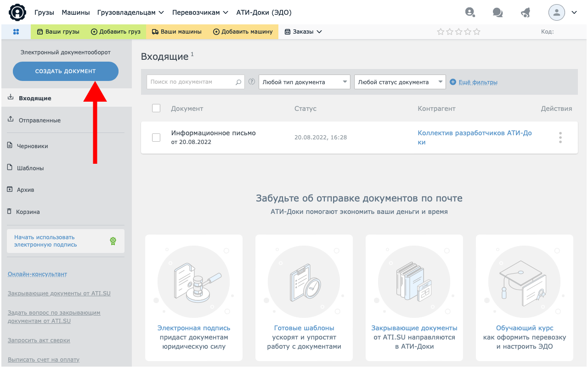Open the ATI site logo home
This screenshot has height=368, width=588.
click(17, 12)
